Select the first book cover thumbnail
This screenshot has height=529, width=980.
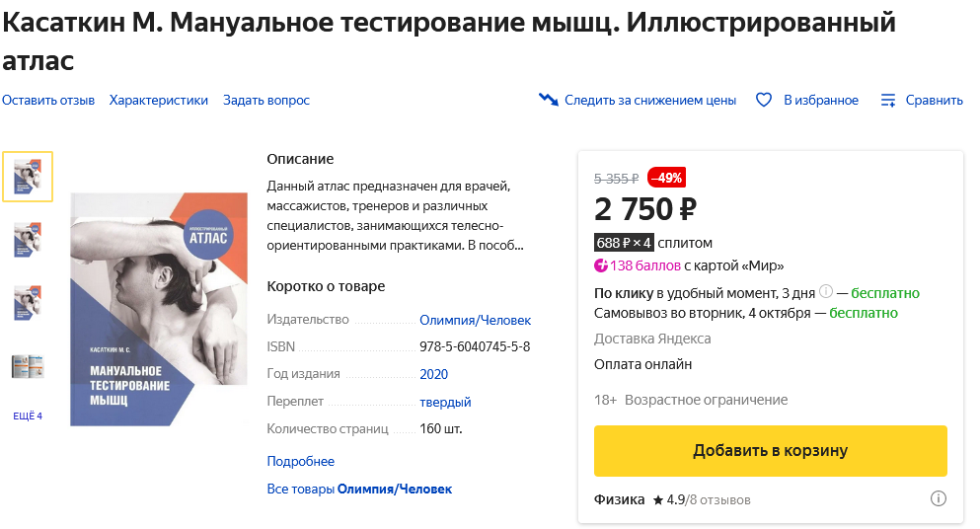[x=28, y=178]
